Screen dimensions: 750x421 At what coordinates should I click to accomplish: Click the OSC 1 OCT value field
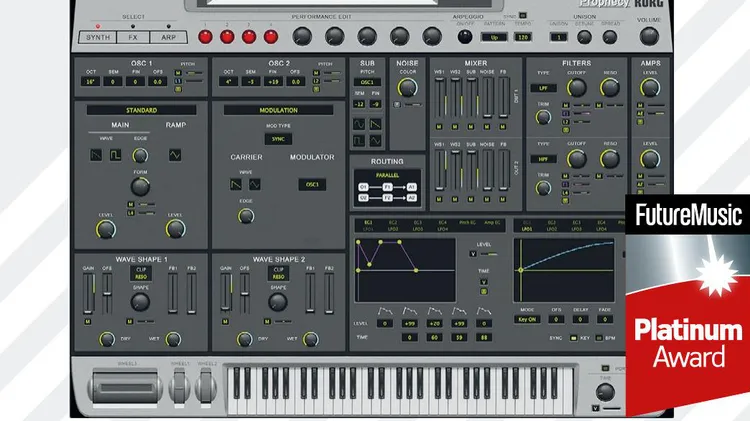(x=90, y=82)
